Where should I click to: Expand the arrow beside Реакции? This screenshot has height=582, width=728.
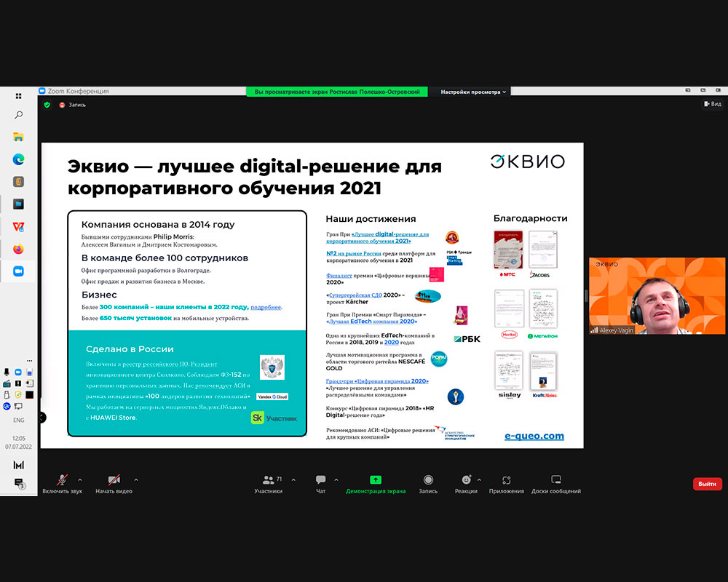pos(479,480)
